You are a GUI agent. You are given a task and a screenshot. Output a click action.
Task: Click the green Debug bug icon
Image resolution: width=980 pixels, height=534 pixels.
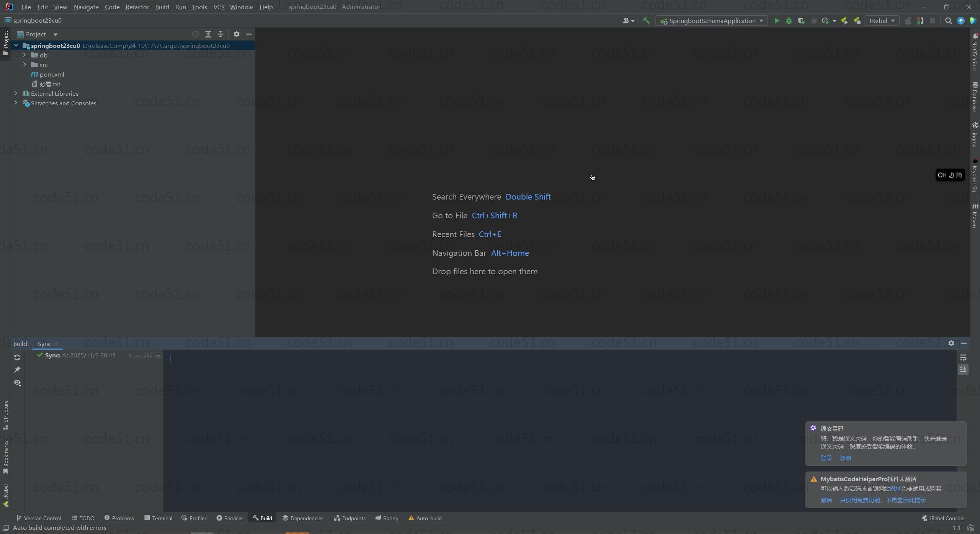(x=789, y=21)
